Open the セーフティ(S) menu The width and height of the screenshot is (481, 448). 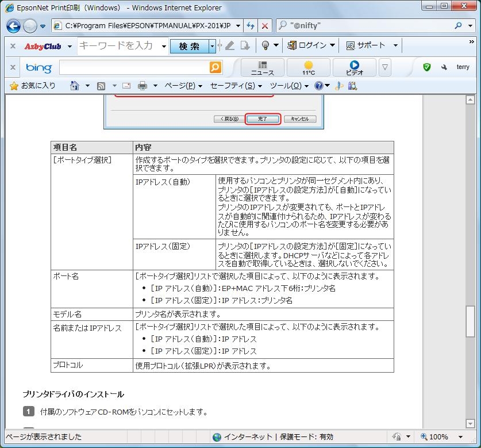[236, 86]
